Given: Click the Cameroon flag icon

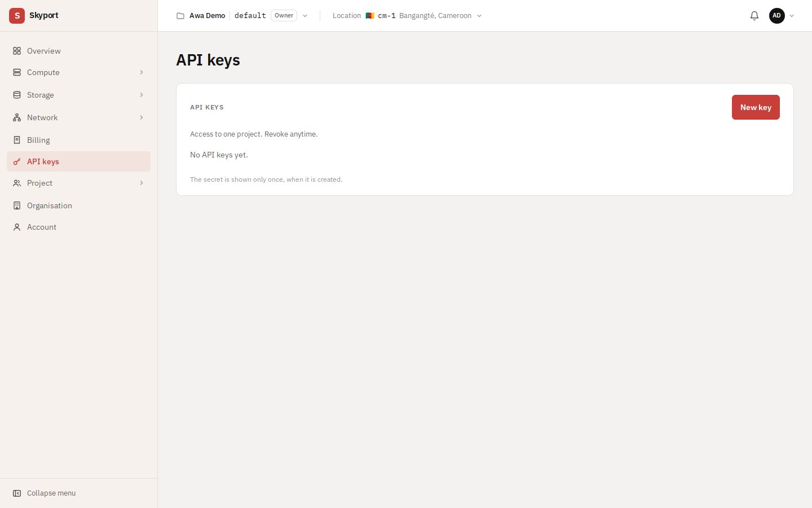Looking at the screenshot, I should click(x=370, y=16).
